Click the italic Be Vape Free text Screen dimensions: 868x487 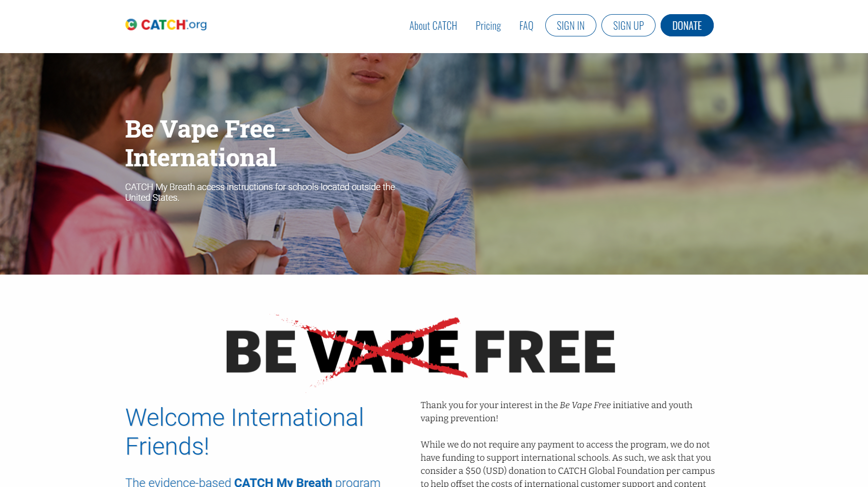tap(585, 405)
